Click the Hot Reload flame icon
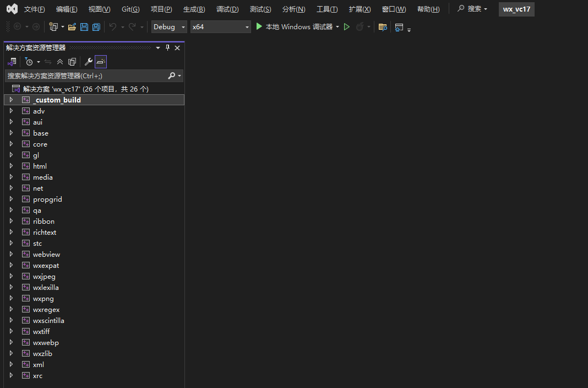This screenshot has height=388, width=588. pos(360,27)
